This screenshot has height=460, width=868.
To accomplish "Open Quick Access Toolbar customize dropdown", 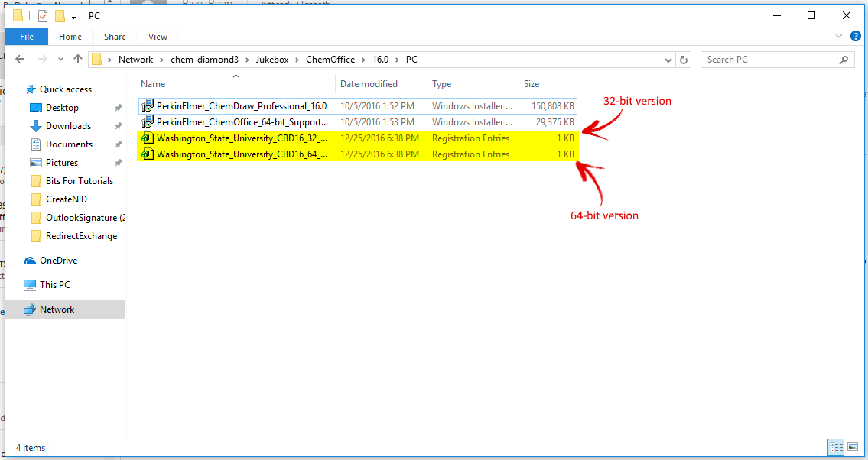I will click(x=74, y=16).
